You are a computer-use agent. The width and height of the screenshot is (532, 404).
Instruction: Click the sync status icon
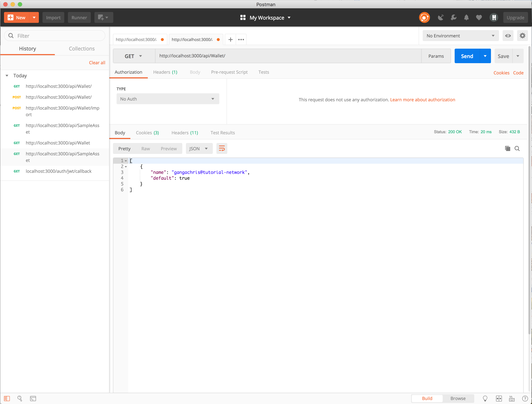click(424, 18)
